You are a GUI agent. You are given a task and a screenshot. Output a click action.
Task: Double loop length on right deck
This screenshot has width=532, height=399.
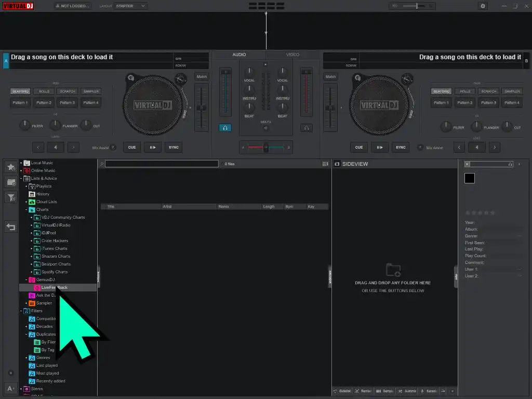[495, 147]
